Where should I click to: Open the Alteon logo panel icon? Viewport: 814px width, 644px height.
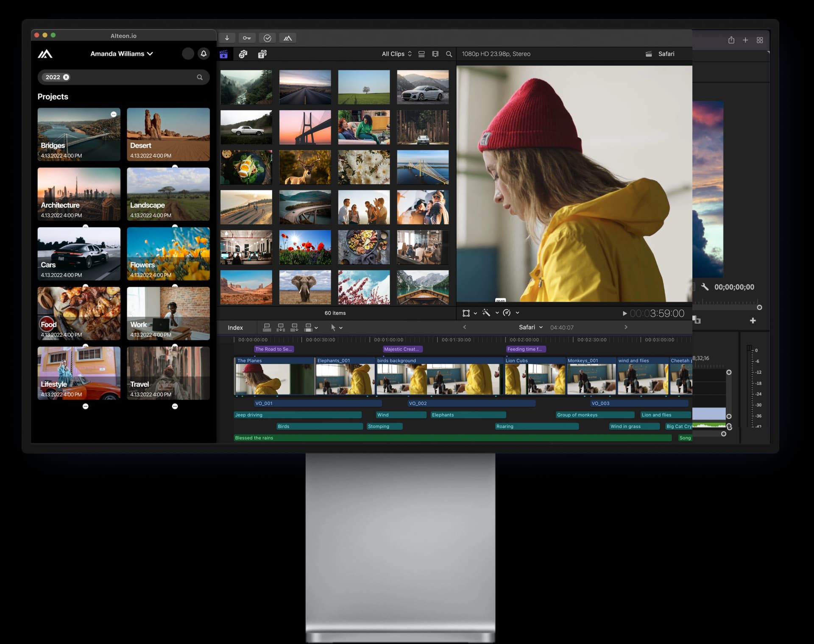click(x=288, y=38)
